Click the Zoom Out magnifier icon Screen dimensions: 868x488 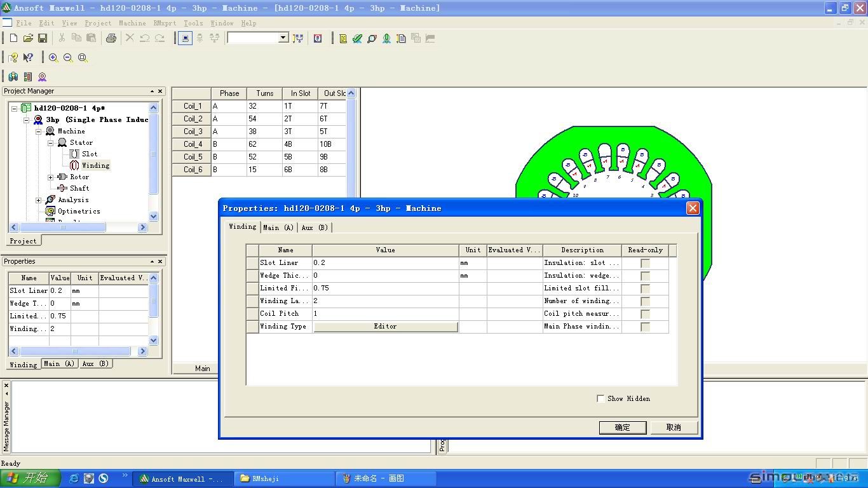68,57
